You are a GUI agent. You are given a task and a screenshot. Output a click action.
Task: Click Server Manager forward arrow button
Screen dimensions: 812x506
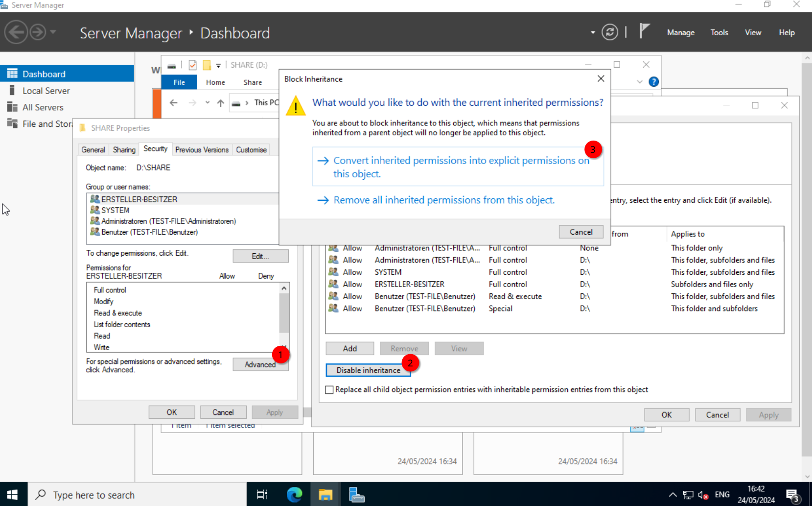pos(38,32)
